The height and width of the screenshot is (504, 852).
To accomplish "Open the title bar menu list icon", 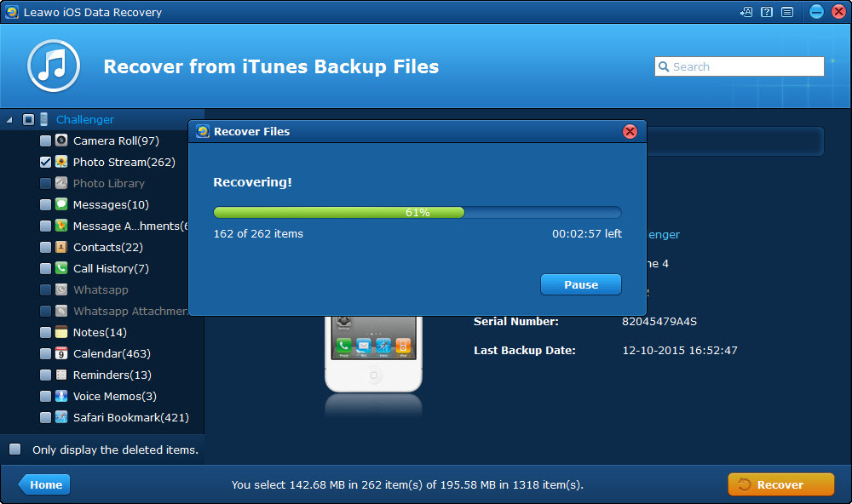I will pyautogui.click(x=787, y=12).
